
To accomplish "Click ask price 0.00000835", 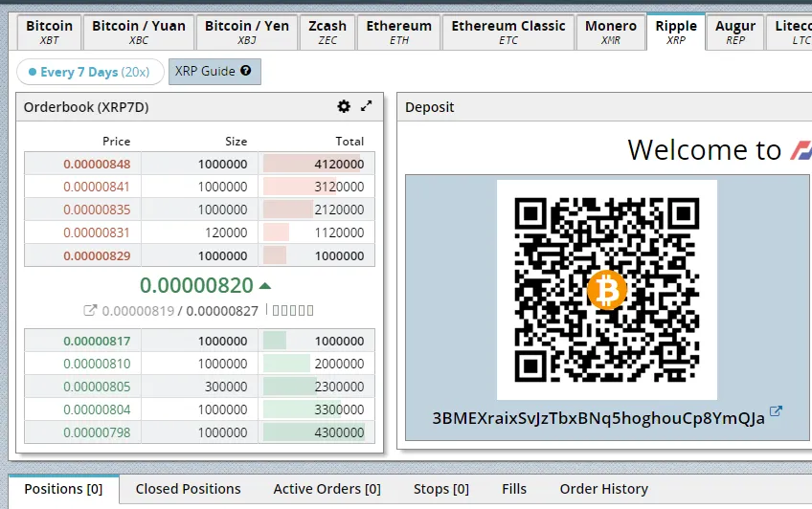I will [x=97, y=210].
